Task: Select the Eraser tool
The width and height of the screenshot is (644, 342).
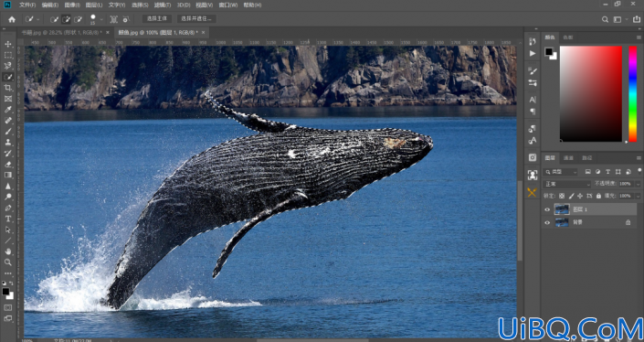Action: tap(8, 164)
